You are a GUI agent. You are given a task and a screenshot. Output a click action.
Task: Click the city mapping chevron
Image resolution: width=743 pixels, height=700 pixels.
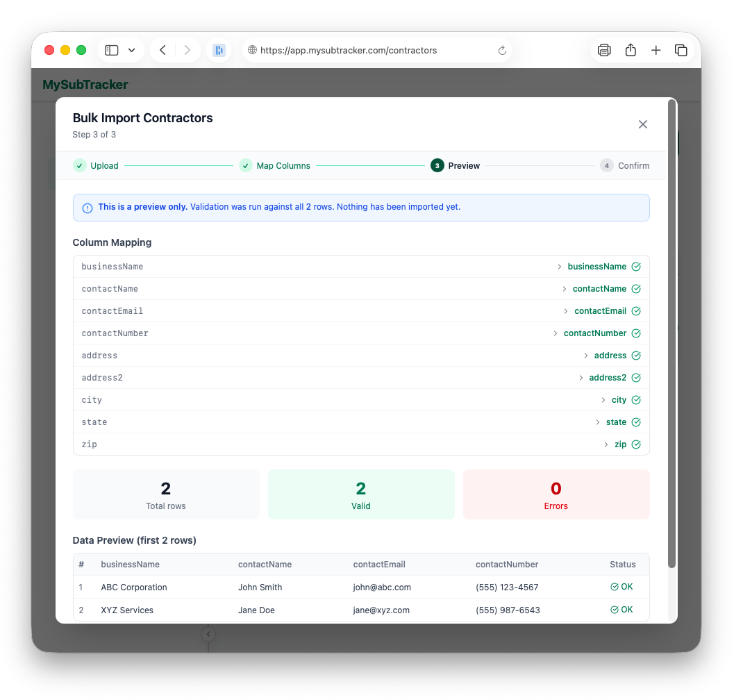coord(603,401)
